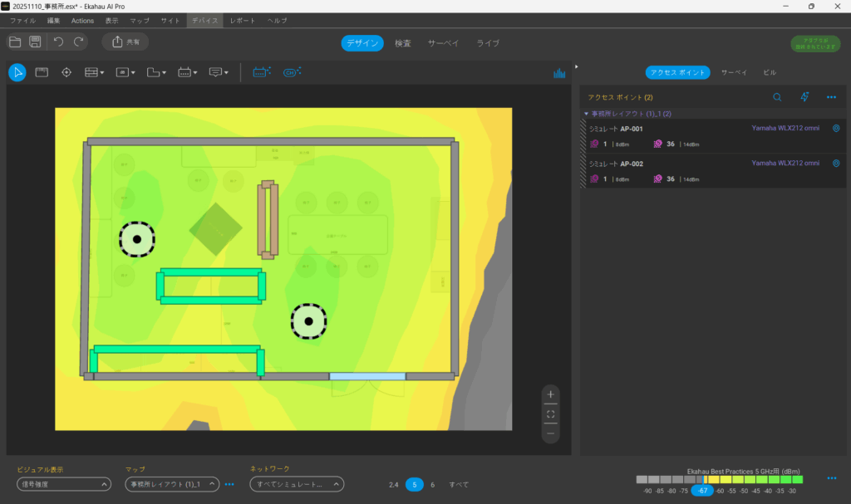Show AP-001 location on map
This screenshot has height=504, width=851.
click(x=836, y=129)
